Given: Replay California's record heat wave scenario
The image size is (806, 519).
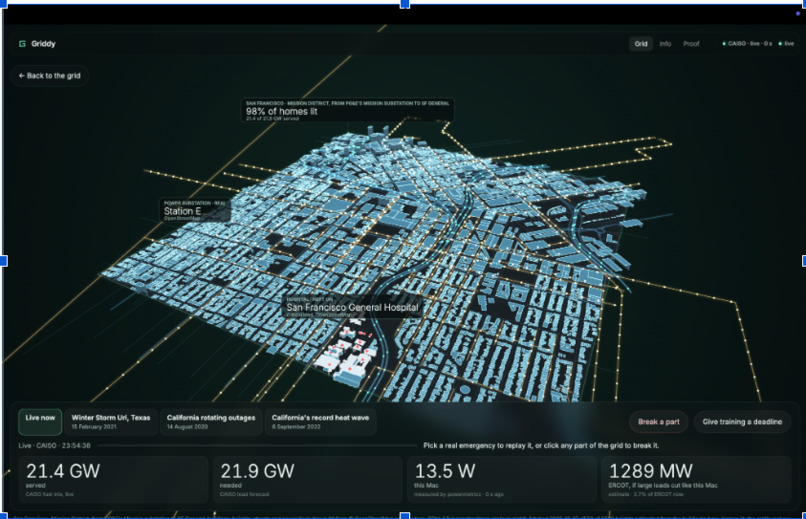Looking at the screenshot, I should [x=320, y=422].
